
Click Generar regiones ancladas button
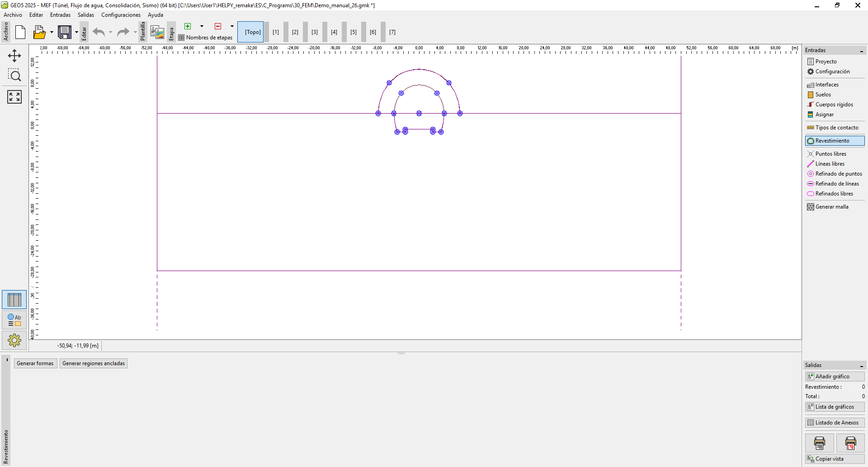click(x=94, y=363)
